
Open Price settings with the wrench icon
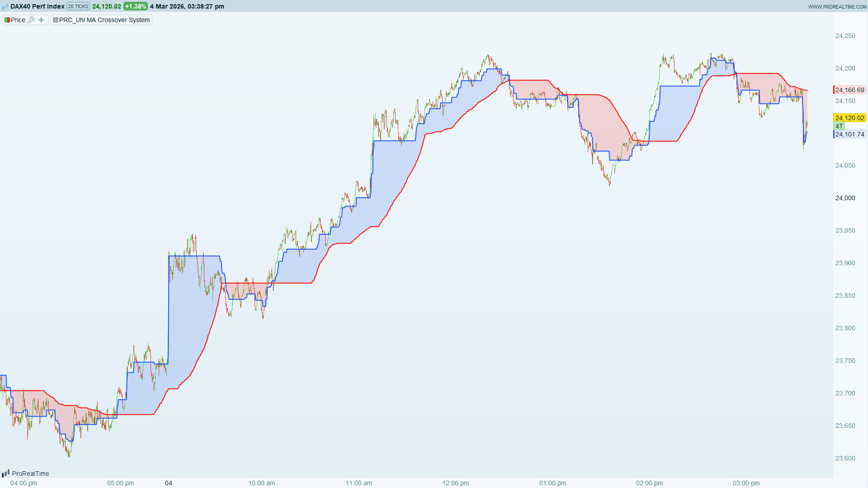coord(31,20)
